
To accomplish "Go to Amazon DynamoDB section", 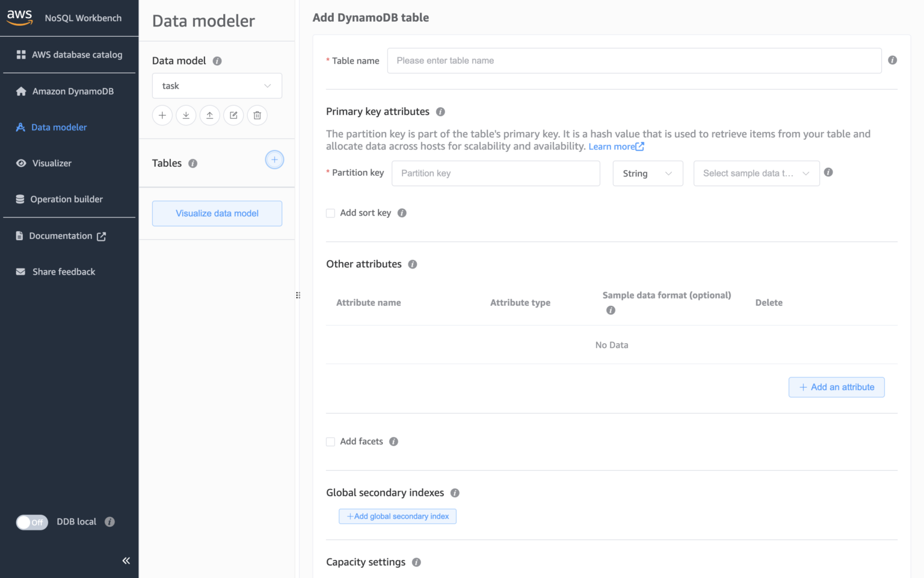I will (72, 91).
